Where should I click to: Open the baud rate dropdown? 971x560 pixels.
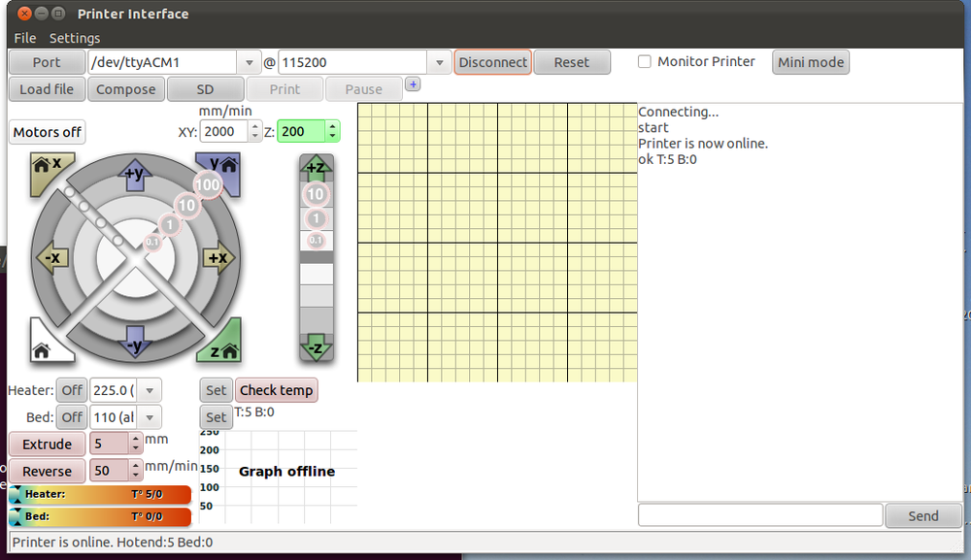440,62
